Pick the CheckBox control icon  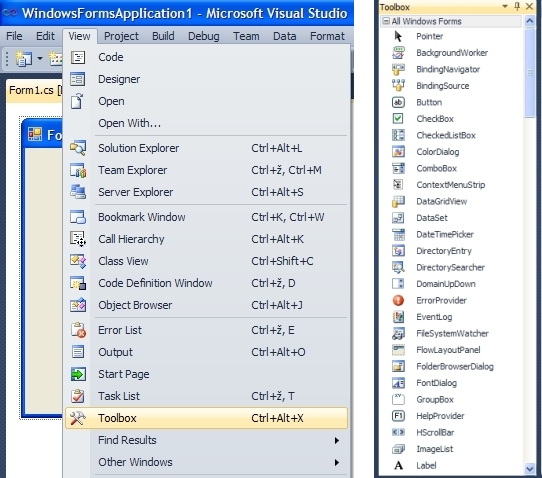(398, 119)
